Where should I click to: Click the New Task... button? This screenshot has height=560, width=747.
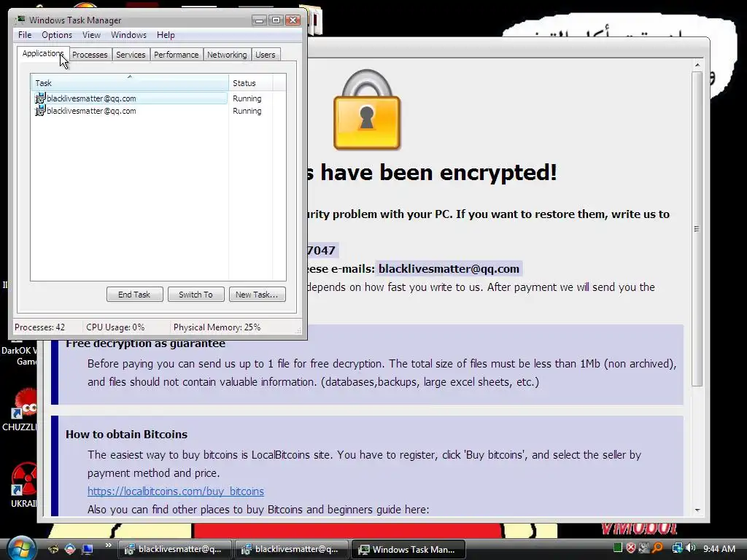click(x=257, y=295)
